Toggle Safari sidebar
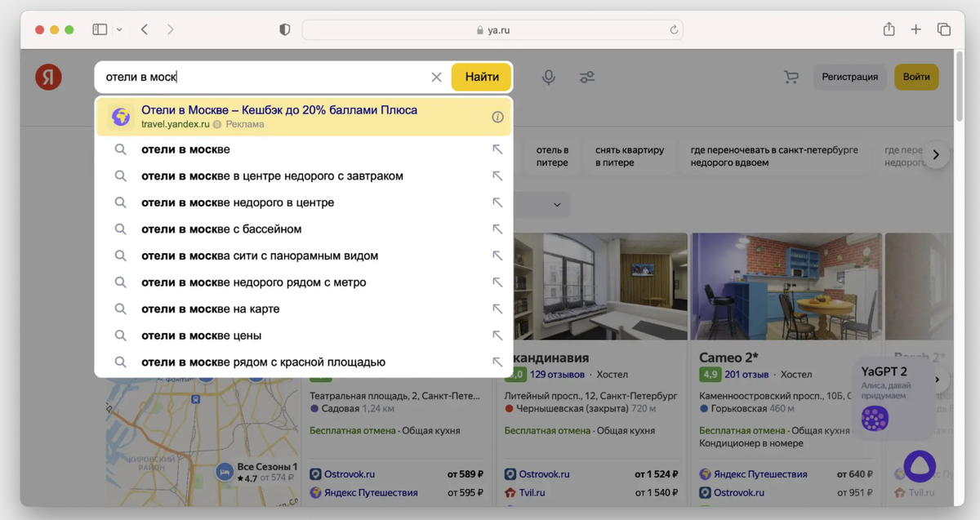 pyautogui.click(x=100, y=29)
